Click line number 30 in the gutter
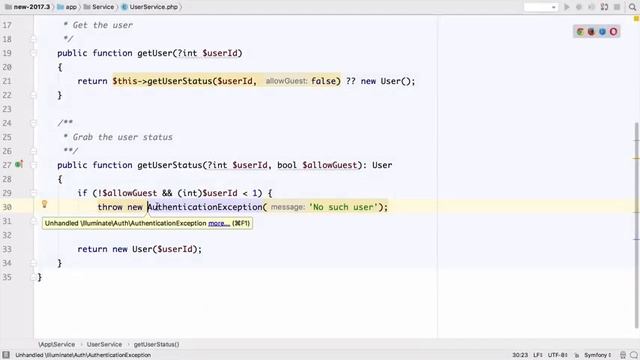Image resolution: width=640 pixels, height=360 pixels. pyautogui.click(x=7, y=207)
